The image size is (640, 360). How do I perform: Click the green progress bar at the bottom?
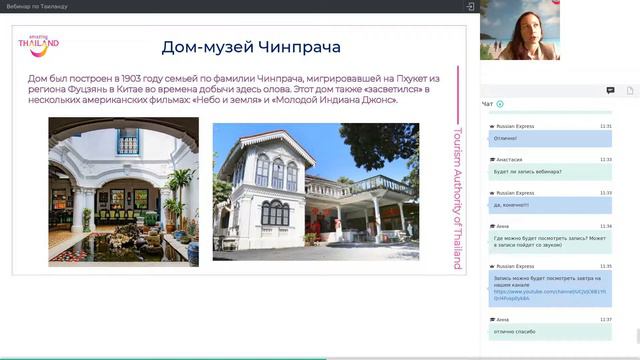tap(163, 359)
